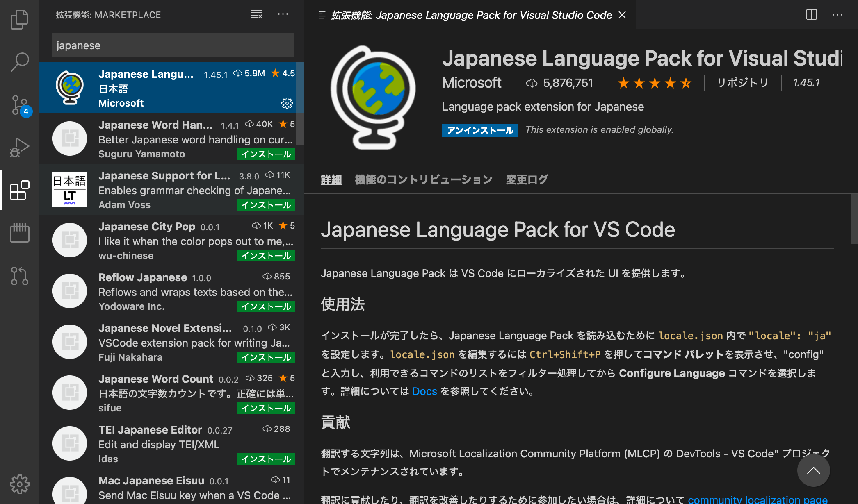Click the 使用法 usage heading
Screen dimensions: 858x504
[x=343, y=304]
